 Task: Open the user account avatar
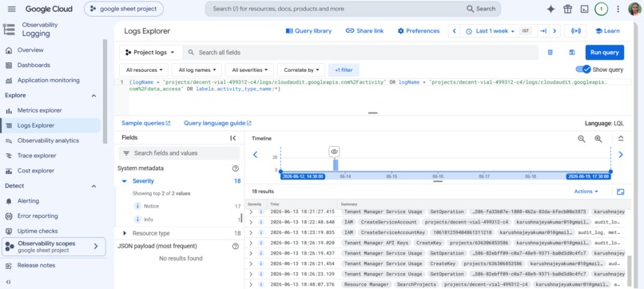tap(634, 9)
